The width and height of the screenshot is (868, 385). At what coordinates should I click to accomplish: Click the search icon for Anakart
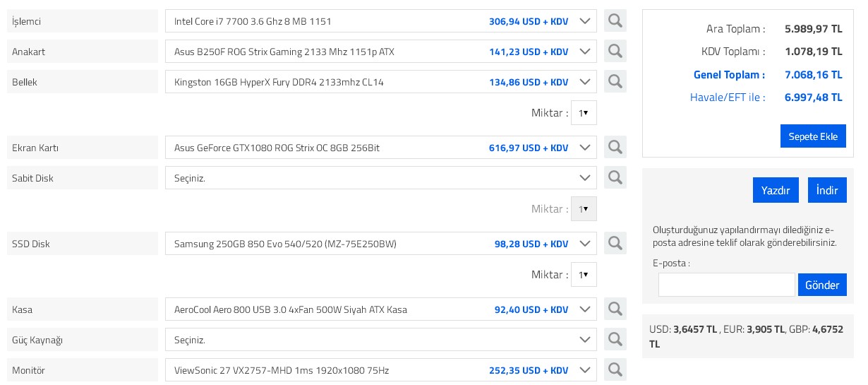point(615,52)
